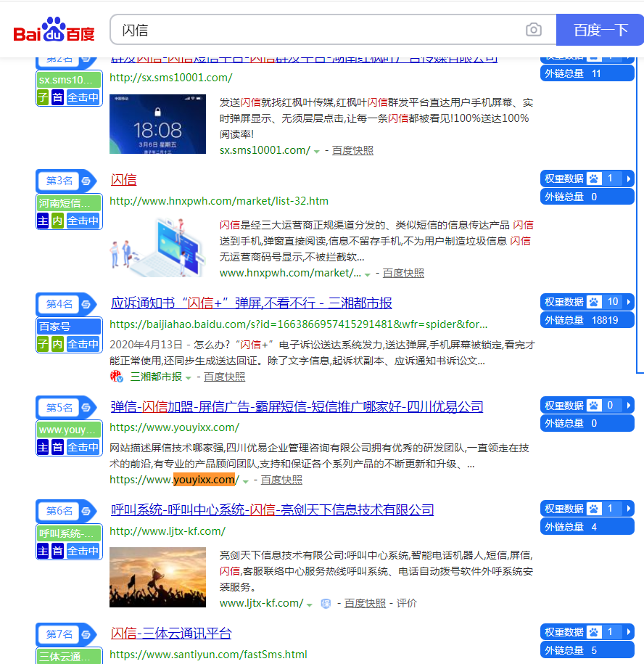Open camera image search icon
The image size is (644, 664).
pyautogui.click(x=533, y=30)
